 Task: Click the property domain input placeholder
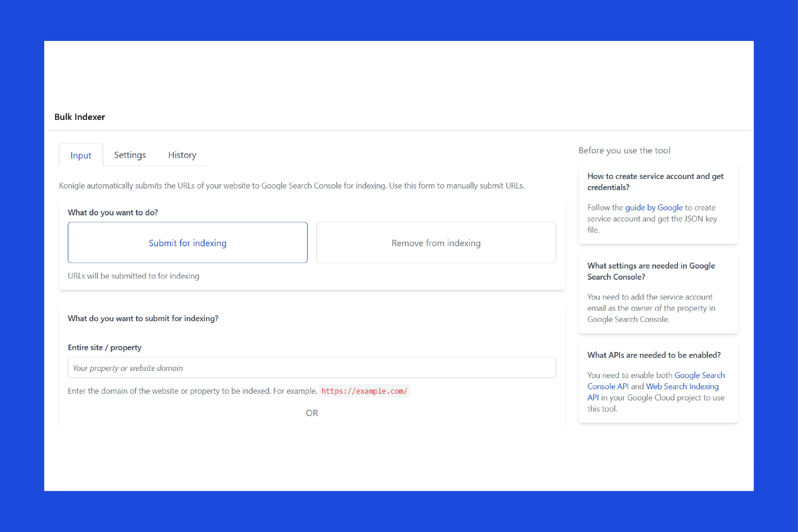tap(311, 367)
